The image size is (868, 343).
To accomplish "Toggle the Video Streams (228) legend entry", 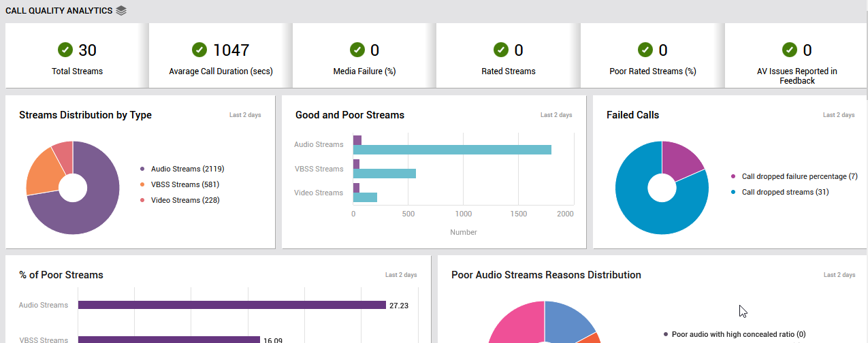I will [x=180, y=200].
